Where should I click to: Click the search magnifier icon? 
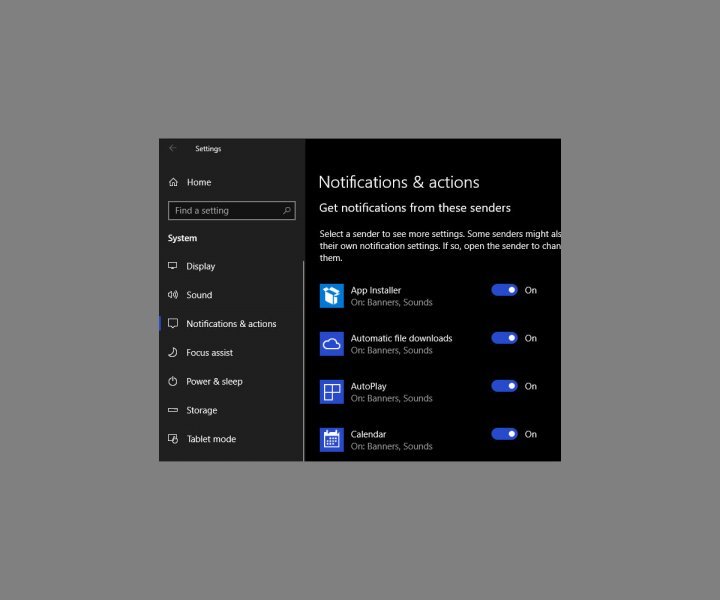coord(287,211)
